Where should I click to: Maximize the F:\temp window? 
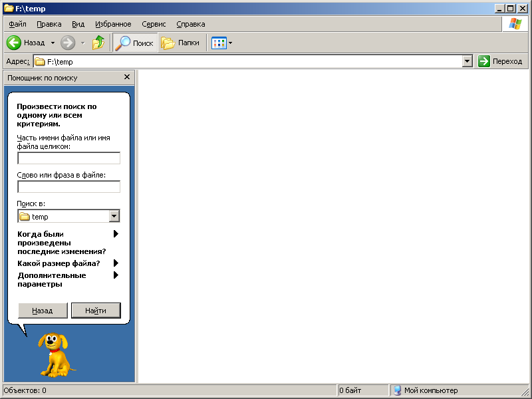pos(510,8)
